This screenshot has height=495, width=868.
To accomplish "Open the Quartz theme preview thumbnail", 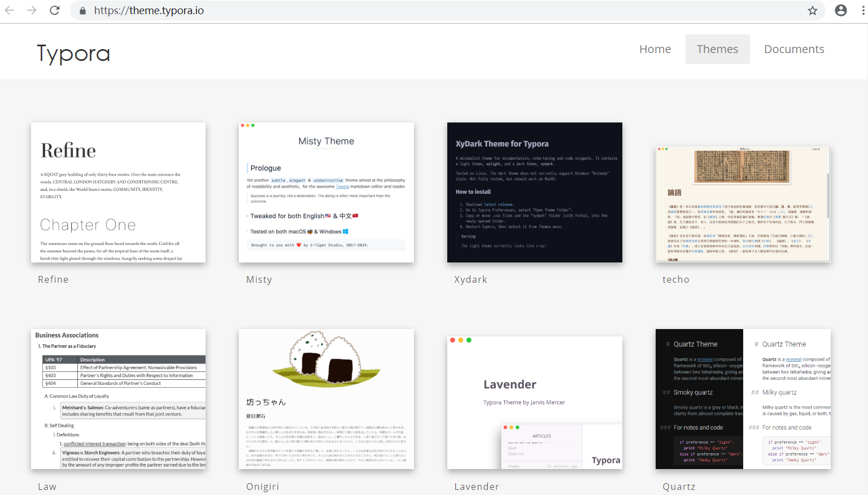I will click(x=743, y=399).
